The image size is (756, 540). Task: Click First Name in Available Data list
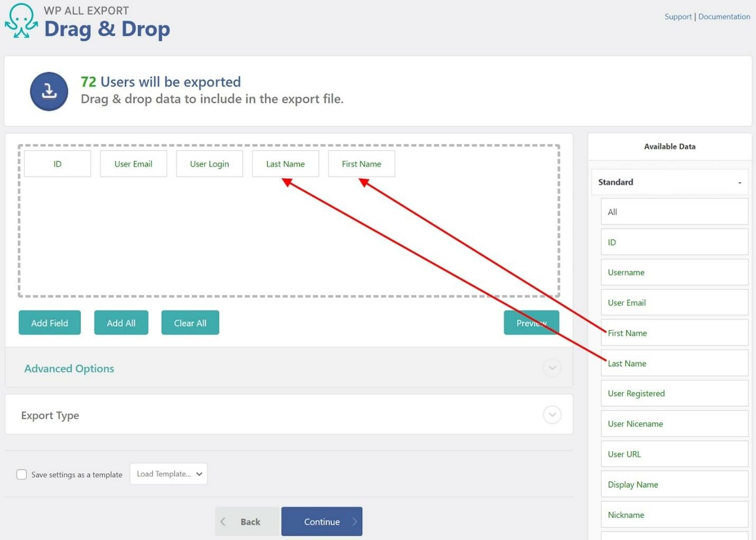point(675,333)
